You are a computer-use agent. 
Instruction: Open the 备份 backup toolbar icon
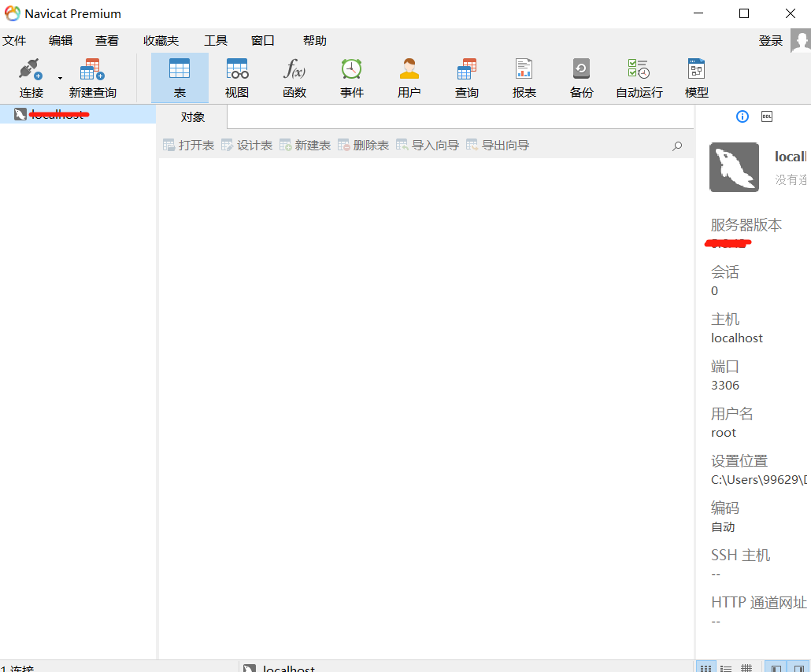(581, 78)
